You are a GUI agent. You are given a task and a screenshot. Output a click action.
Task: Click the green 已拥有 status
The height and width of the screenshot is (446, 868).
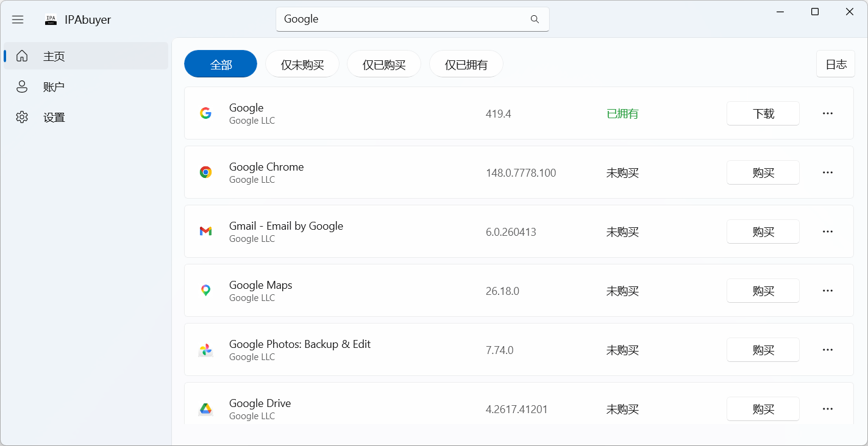(x=622, y=114)
